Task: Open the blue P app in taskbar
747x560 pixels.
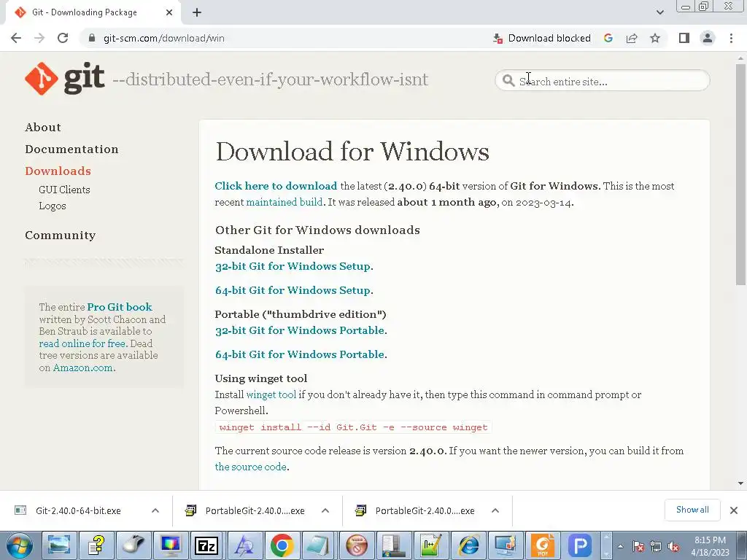Action: 580,545
